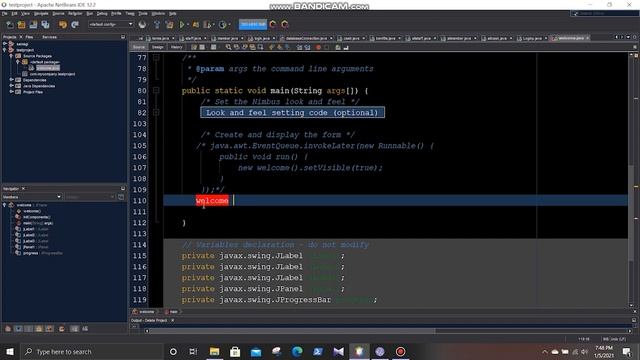
Task: Toggle bookmark on current line
Action: (287, 47)
